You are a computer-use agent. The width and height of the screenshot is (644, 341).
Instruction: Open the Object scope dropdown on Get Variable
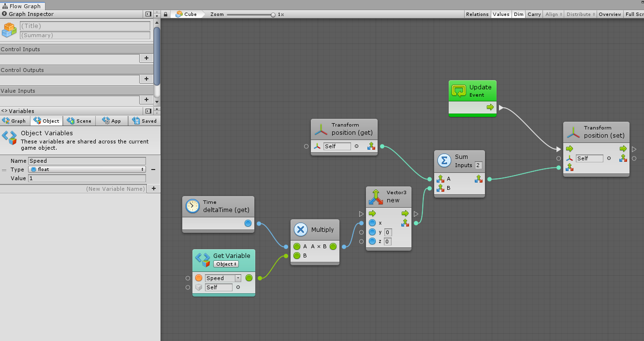pos(226,264)
